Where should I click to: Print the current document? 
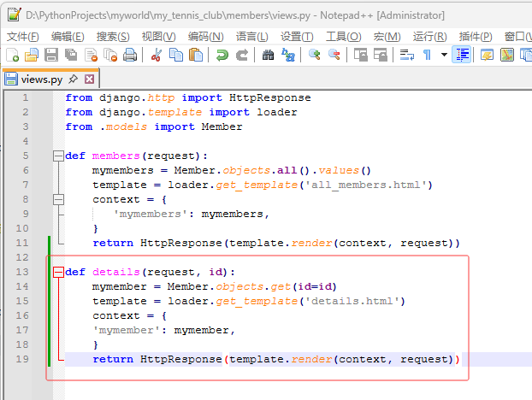(x=130, y=55)
